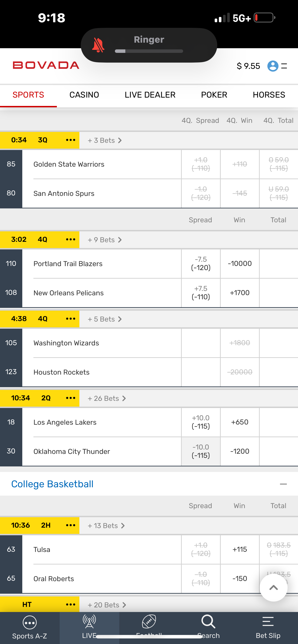Tap the $9.55 account balance
Screen dimensions: 298x644
tap(248, 66)
